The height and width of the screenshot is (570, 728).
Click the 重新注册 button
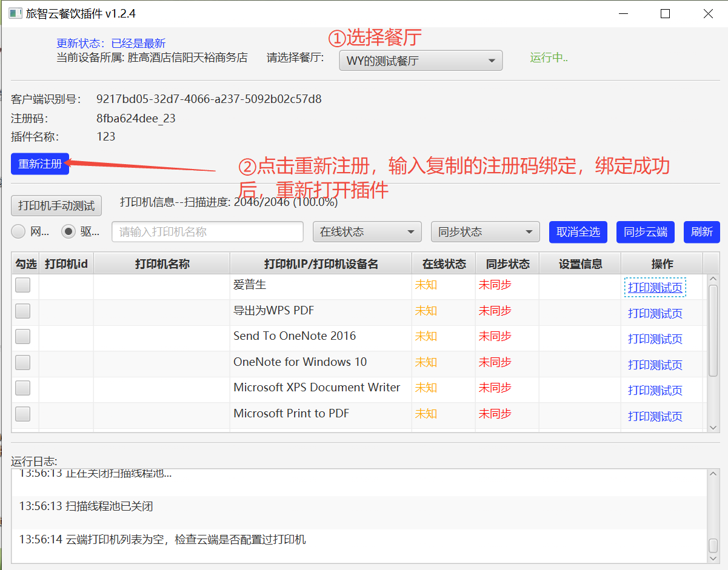pyautogui.click(x=40, y=164)
